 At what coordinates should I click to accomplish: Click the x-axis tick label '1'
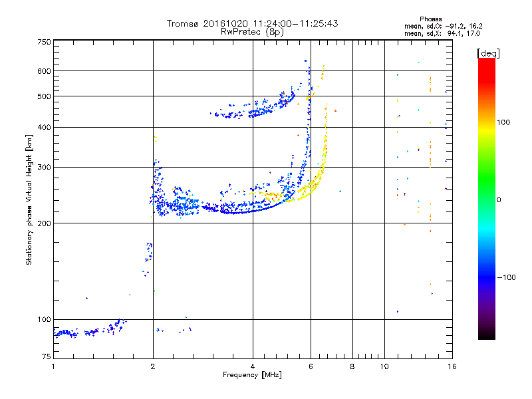coord(53,366)
